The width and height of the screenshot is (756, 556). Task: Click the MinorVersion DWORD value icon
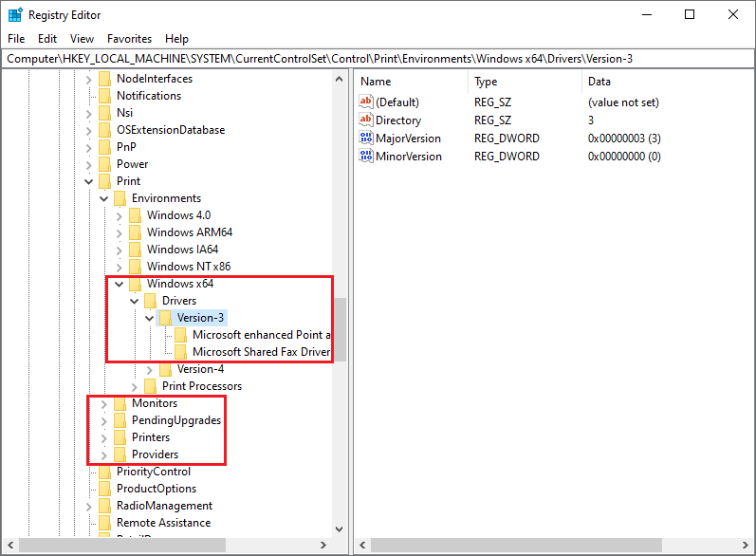[x=367, y=157]
